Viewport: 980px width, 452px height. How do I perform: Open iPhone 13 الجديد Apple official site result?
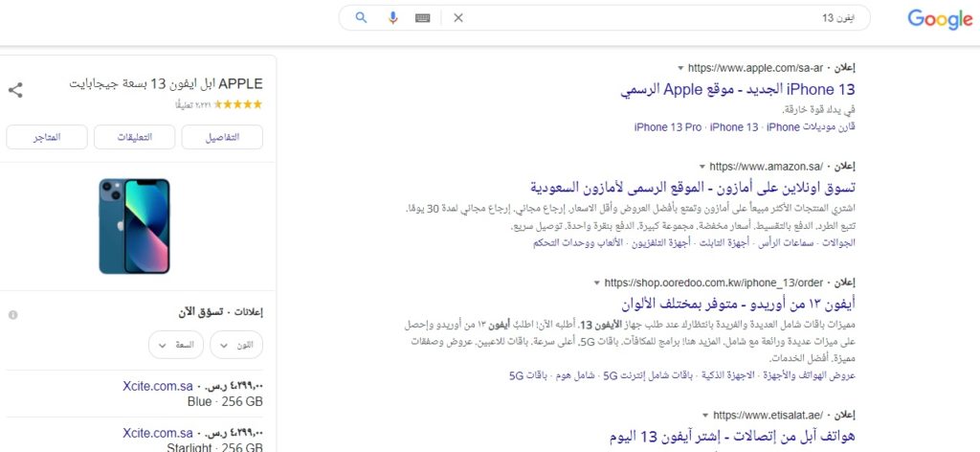[738, 89]
